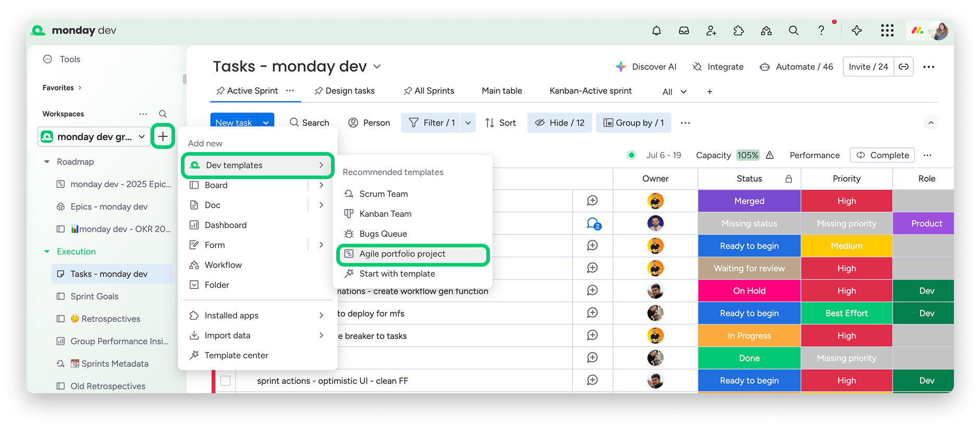Viewport: 980px width, 427px height.
Task: Search workspaces with sidebar magnifier
Action: click(163, 114)
